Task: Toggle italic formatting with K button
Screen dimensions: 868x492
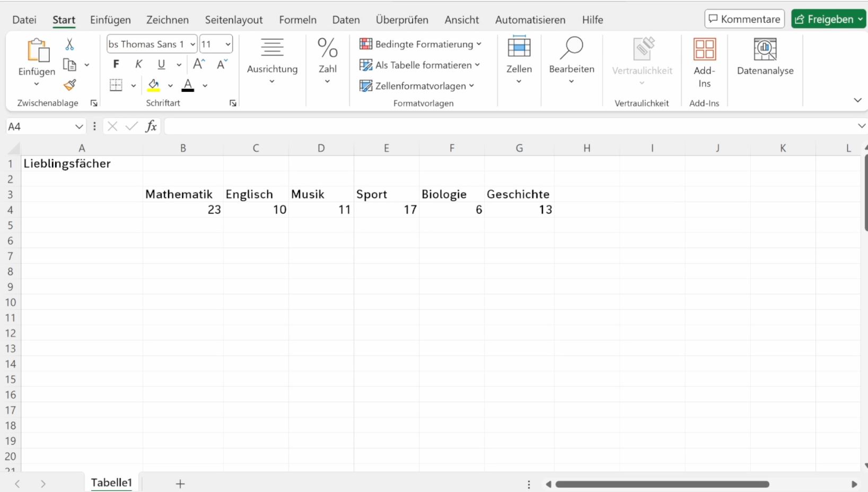Action: [138, 64]
